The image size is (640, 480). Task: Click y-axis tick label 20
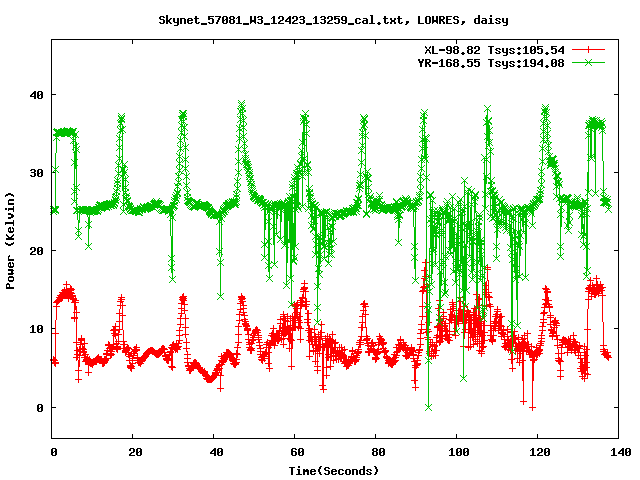(x=37, y=251)
